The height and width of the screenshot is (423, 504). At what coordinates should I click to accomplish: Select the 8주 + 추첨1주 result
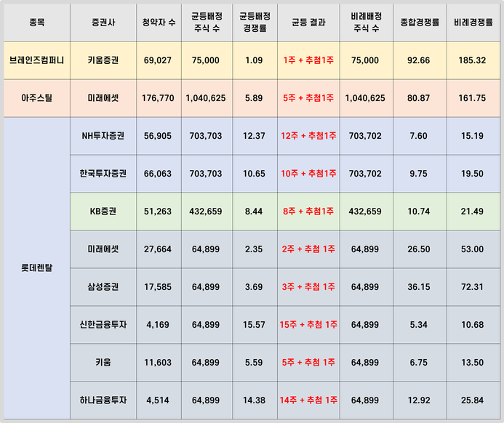click(x=308, y=211)
